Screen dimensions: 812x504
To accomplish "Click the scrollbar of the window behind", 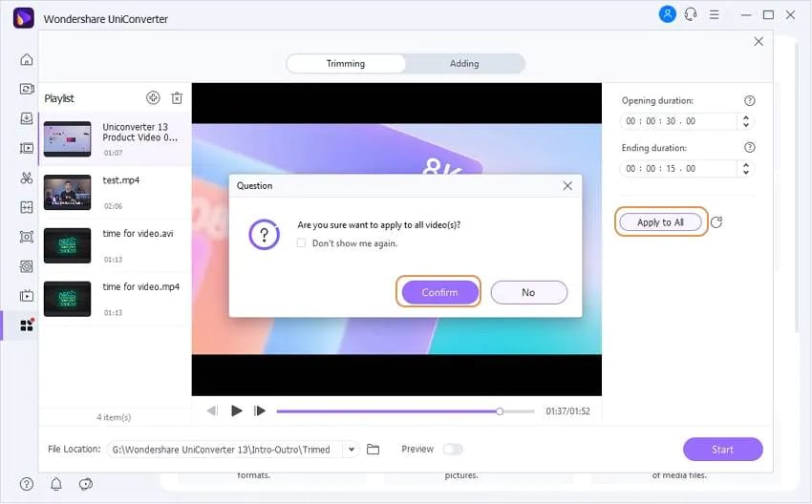I will pyautogui.click(x=797, y=188).
